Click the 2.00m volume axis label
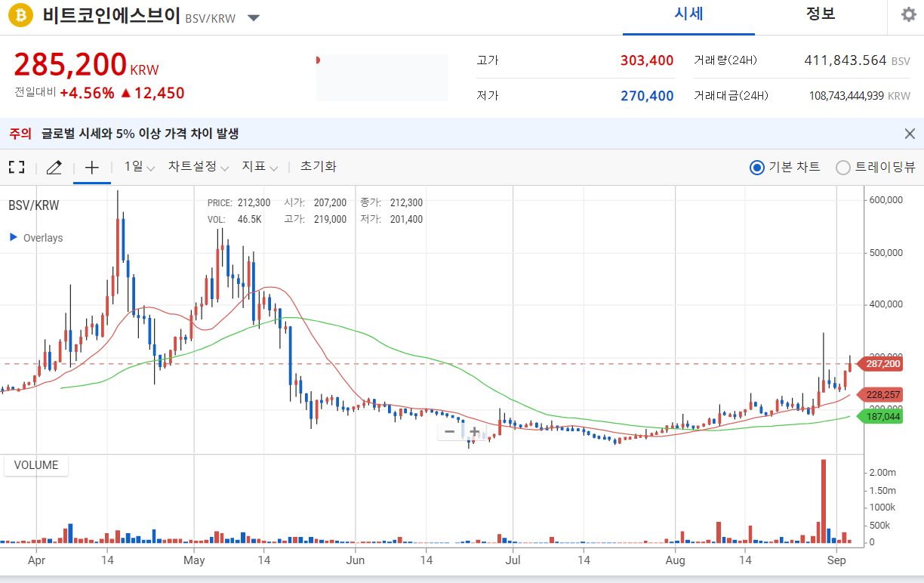924x583 pixels. (x=882, y=473)
